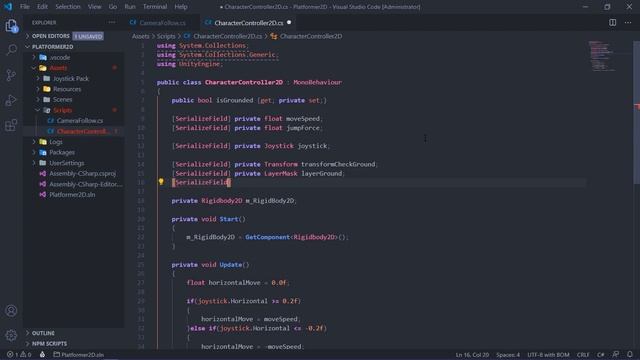The width and height of the screenshot is (640, 360).
Task: Open the Extensions view
Action: (11, 125)
